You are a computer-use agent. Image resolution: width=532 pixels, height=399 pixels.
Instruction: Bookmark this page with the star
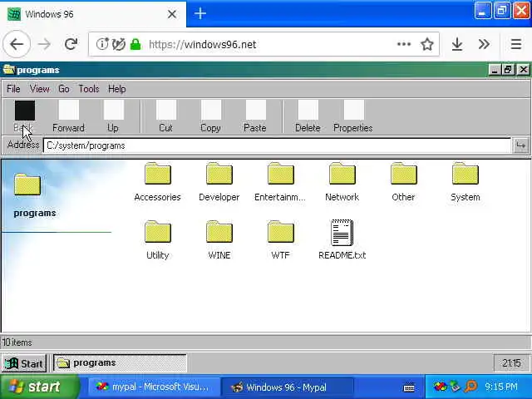coord(427,44)
